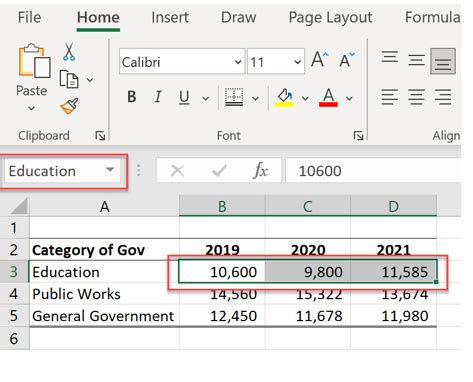
Task: Center text horizontally
Action: 416,97
